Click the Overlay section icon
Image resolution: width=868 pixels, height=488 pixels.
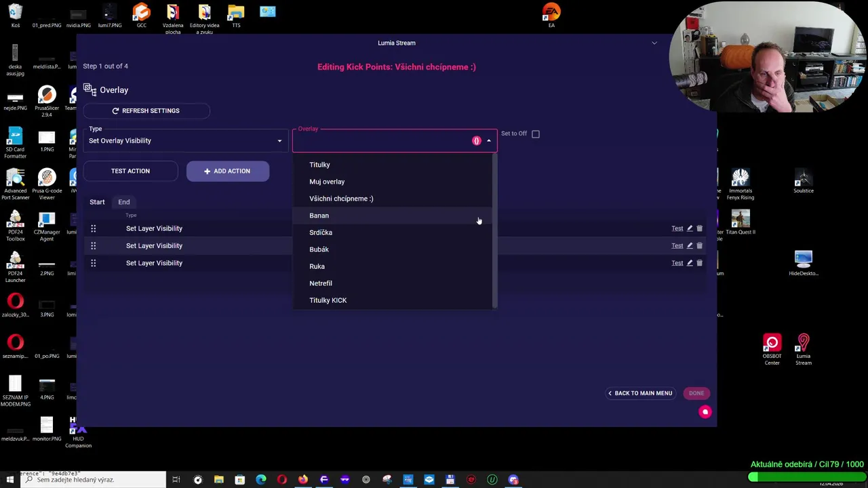click(x=90, y=89)
